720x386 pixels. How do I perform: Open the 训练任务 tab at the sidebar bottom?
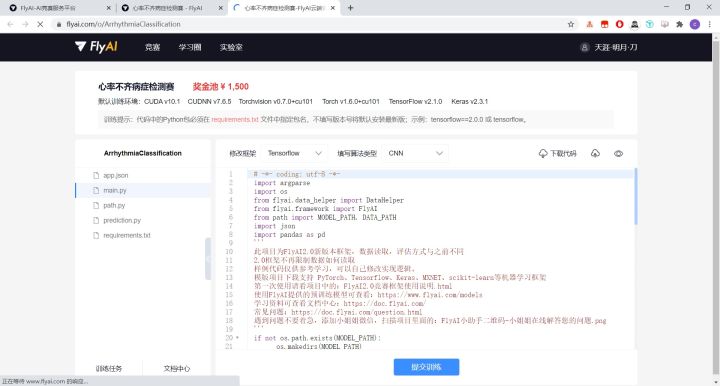click(109, 369)
